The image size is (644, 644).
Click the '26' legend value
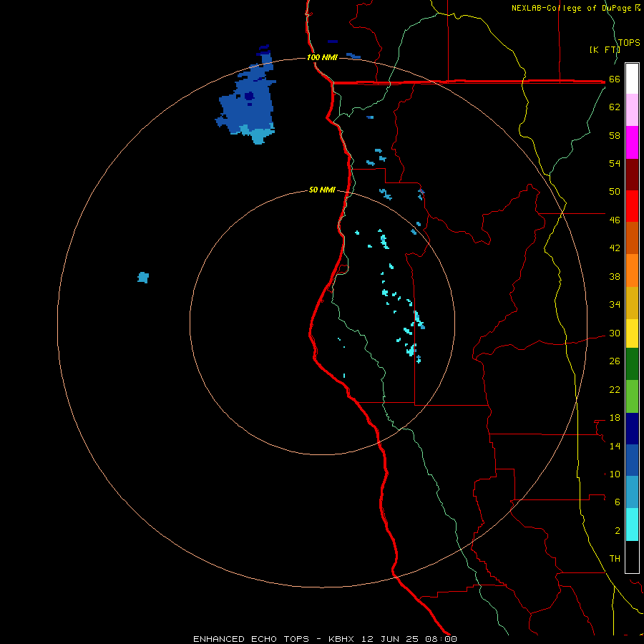pos(615,361)
